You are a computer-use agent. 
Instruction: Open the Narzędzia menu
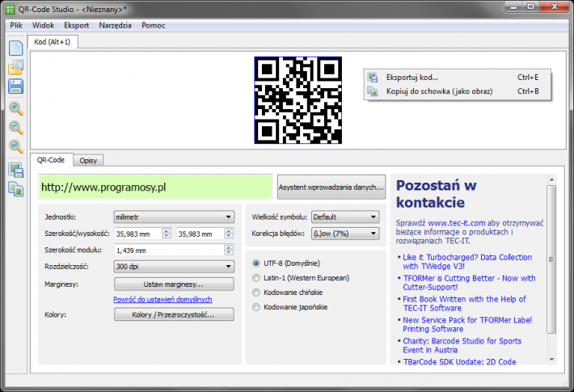(115, 25)
